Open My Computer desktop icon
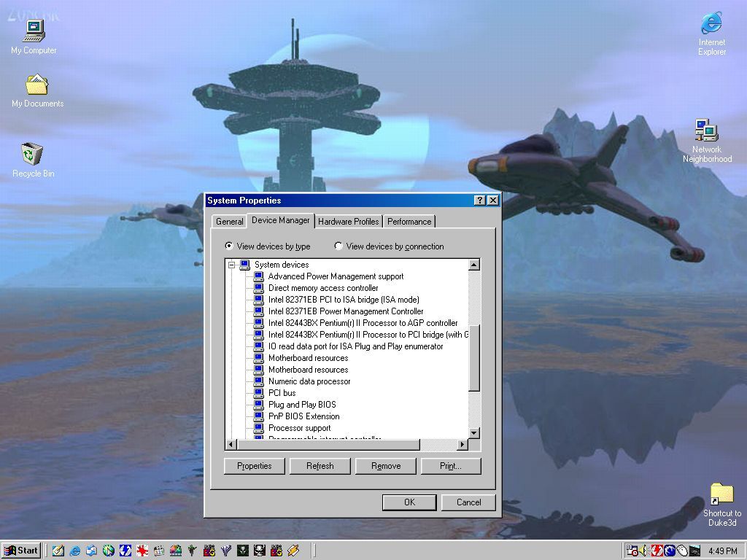Screen dimensions: 747x560 pyautogui.click(x=34, y=31)
